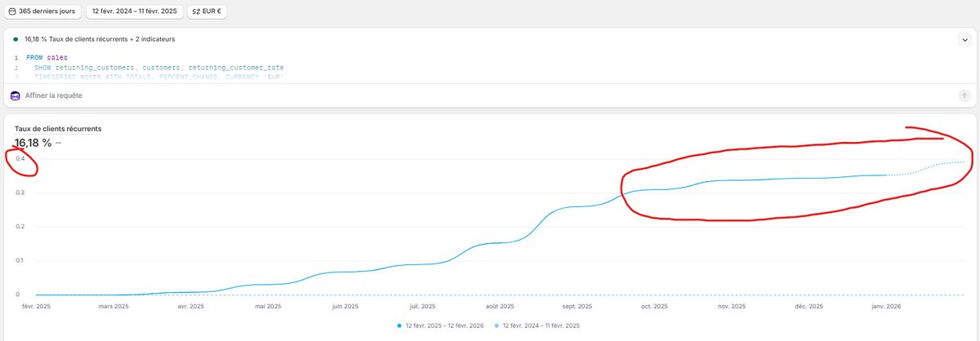Click the green status dot beside 16,18 %
This screenshot has width=980, height=341.
(16, 38)
